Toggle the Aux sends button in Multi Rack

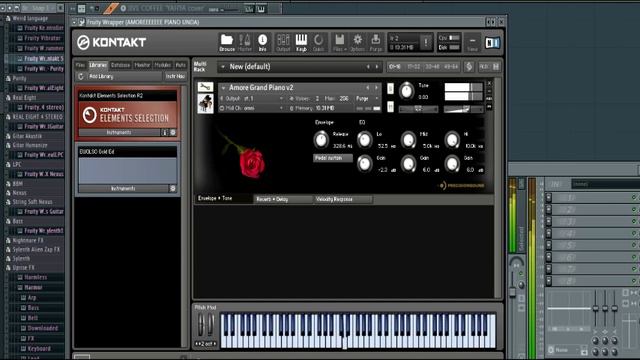pyautogui.click(x=484, y=67)
